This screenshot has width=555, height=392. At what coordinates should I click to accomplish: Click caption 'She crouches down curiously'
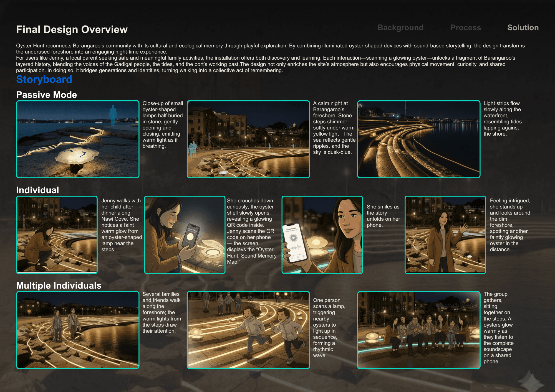(252, 231)
